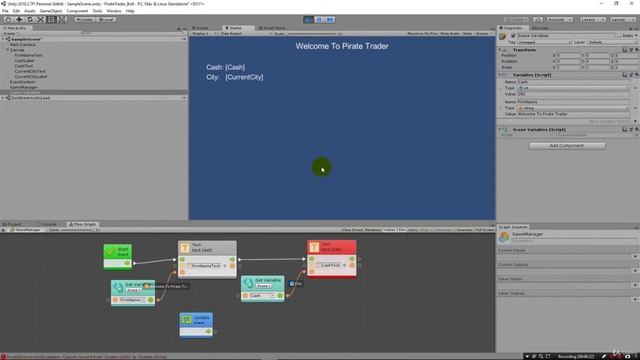Screen dimensions: 640x360
Task: Open the Cloud services icon
Action: (x=538, y=20)
